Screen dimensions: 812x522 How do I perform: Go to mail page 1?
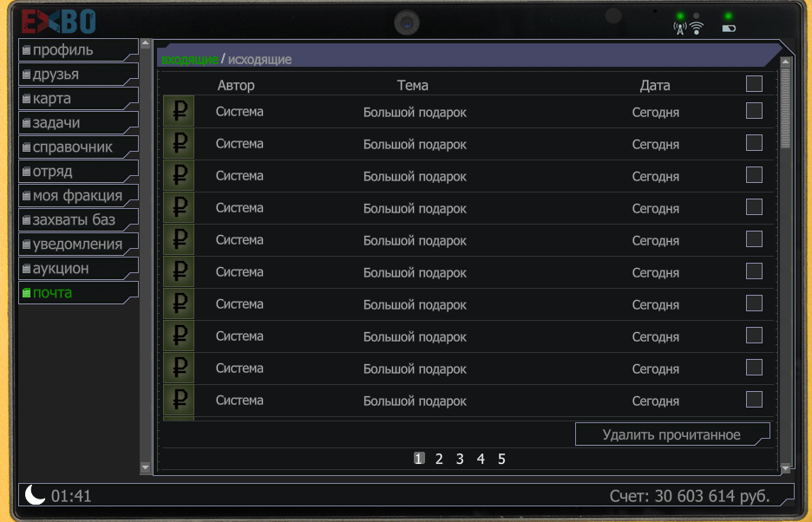click(x=419, y=459)
